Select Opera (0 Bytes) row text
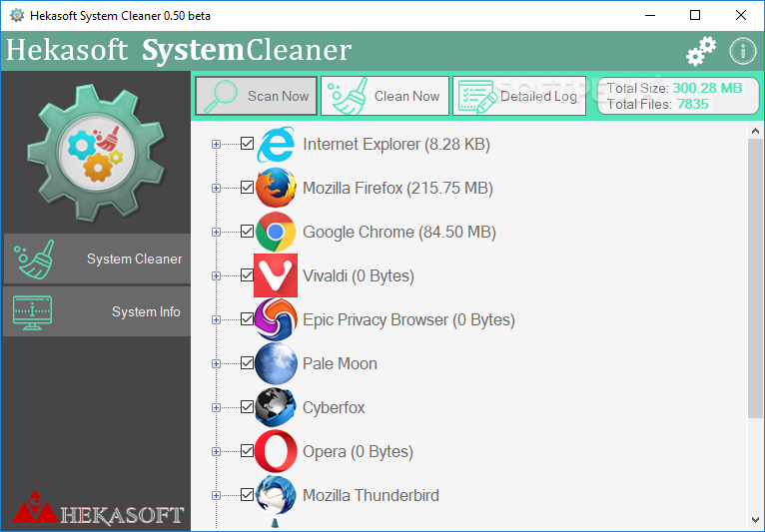Screen dimensions: 765x532 point(358,451)
